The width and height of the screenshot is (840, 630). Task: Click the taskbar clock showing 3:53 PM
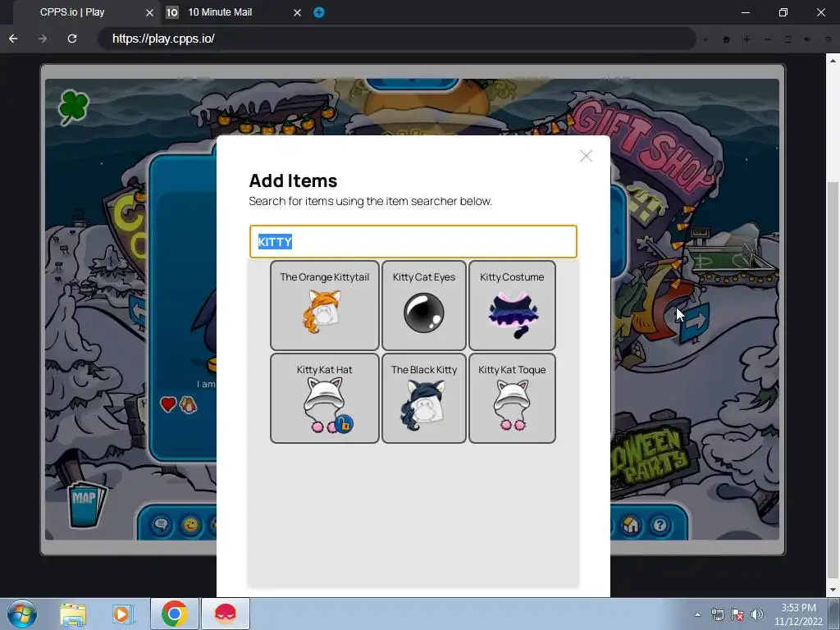(798, 614)
